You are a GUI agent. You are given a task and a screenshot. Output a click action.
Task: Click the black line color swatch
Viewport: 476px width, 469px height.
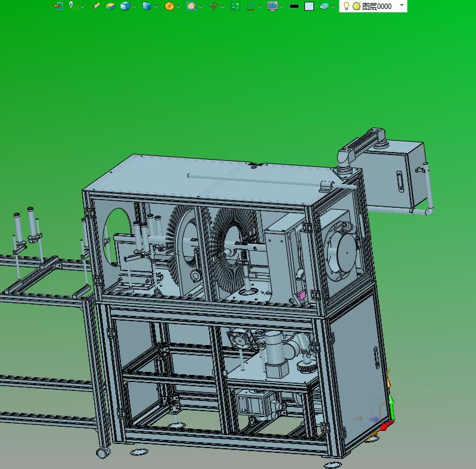point(294,6)
